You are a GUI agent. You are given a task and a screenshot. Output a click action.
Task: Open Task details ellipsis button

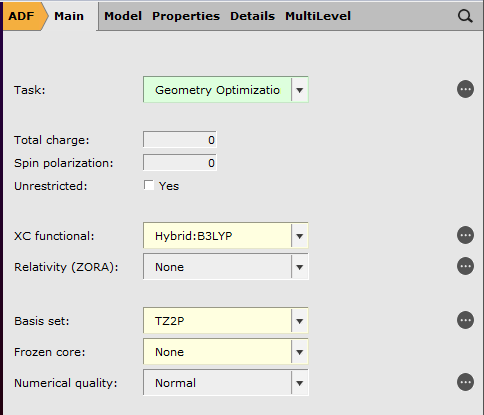pyautogui.click(x=465, y=89)
